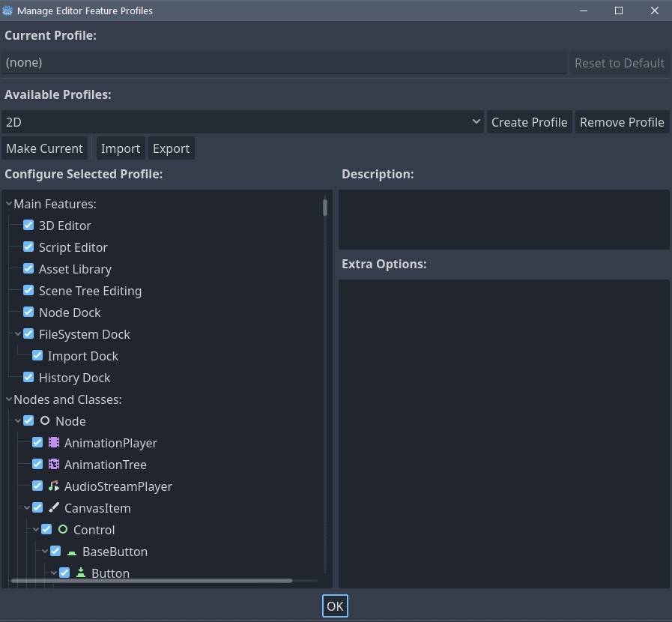Click the Make Current button
672x622 pixels.
click(44, 148)
